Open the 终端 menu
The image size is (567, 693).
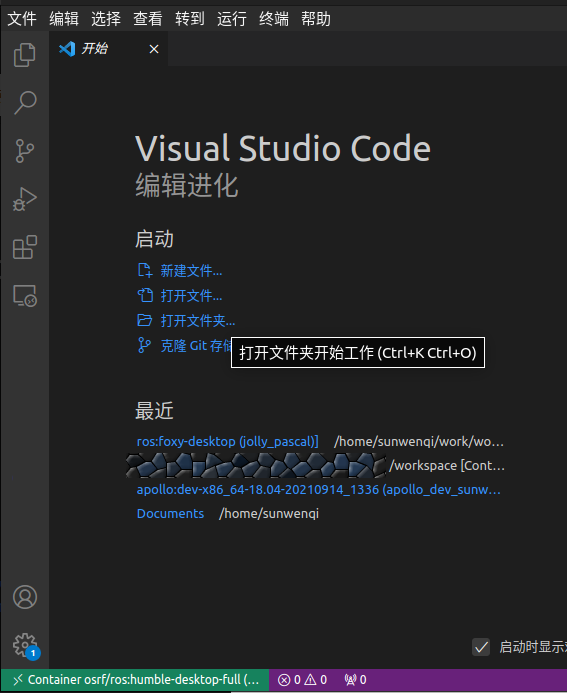[274, 19]
